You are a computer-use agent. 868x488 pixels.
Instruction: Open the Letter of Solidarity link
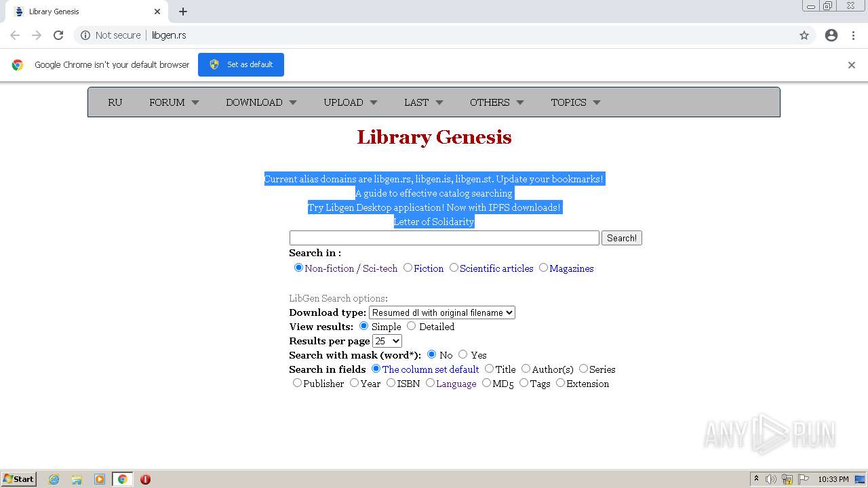[x=434, y=222]
